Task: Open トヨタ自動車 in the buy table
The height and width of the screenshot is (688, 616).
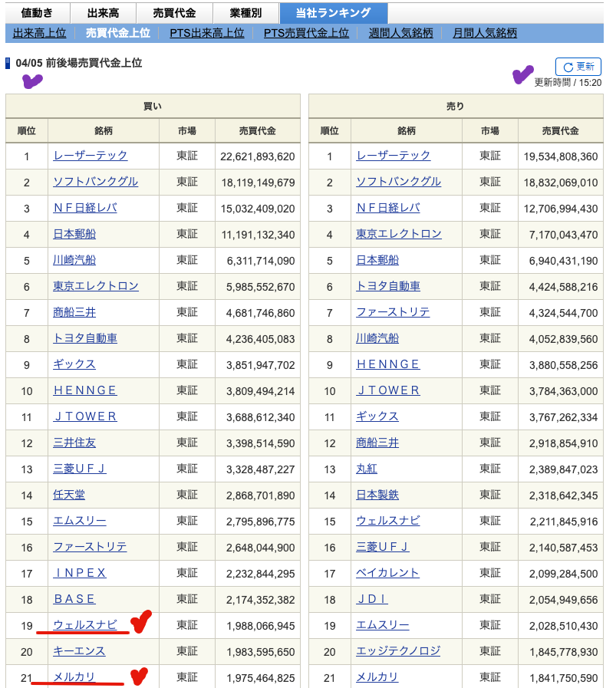Action: click(84, 338)
